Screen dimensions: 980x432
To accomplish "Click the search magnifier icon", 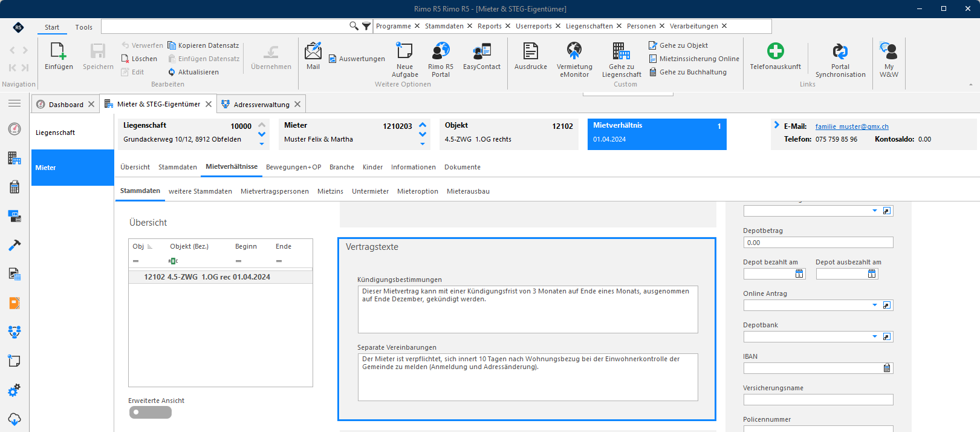I will 354,26.
